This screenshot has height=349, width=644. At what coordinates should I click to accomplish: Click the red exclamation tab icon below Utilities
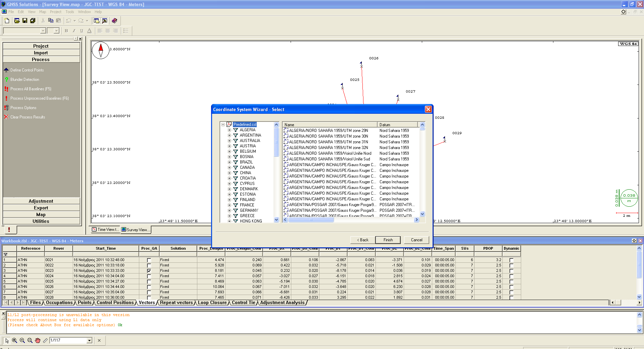click(9, 230)
